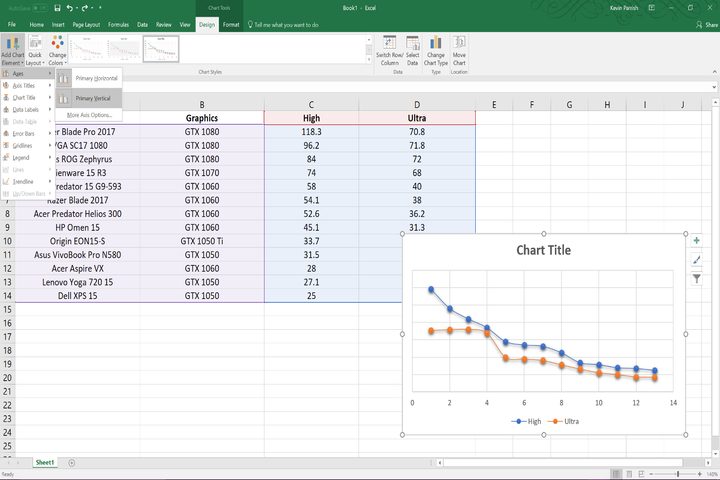Click the Chart Filters funnel icon

coord(697,278)
